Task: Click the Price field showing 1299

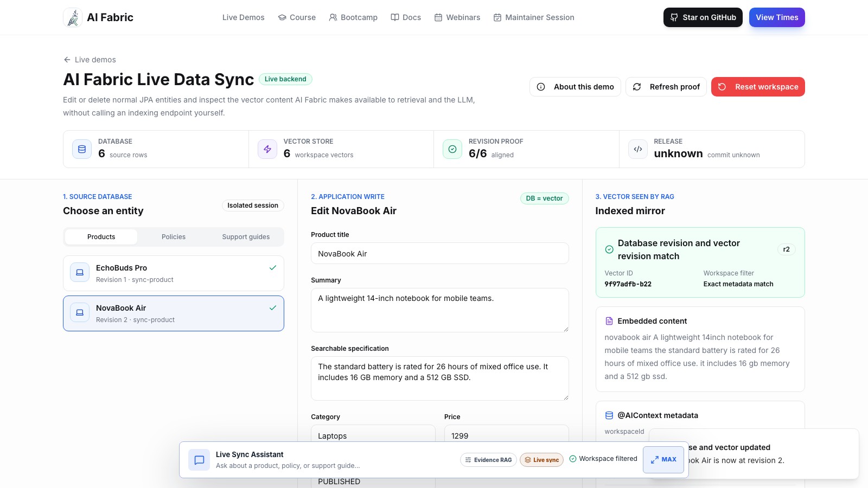Action: (507, 434)
